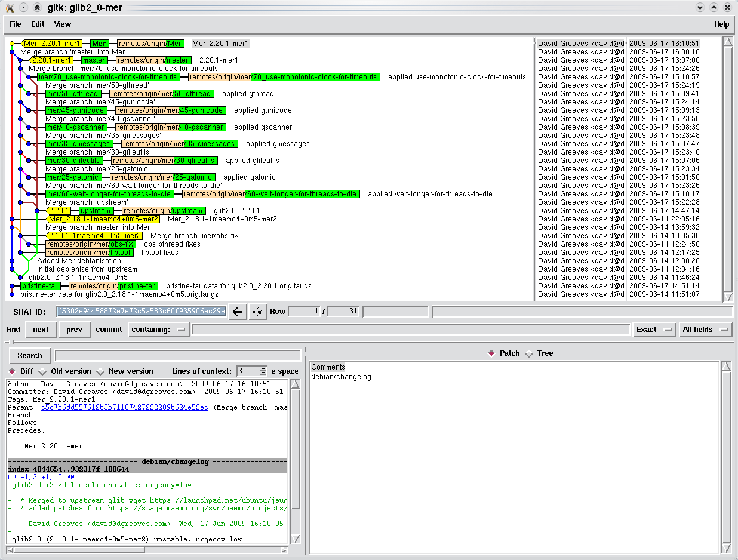Open the Edit menu
Viewport: 738px width, 560px height.
[x=38, y=24]
